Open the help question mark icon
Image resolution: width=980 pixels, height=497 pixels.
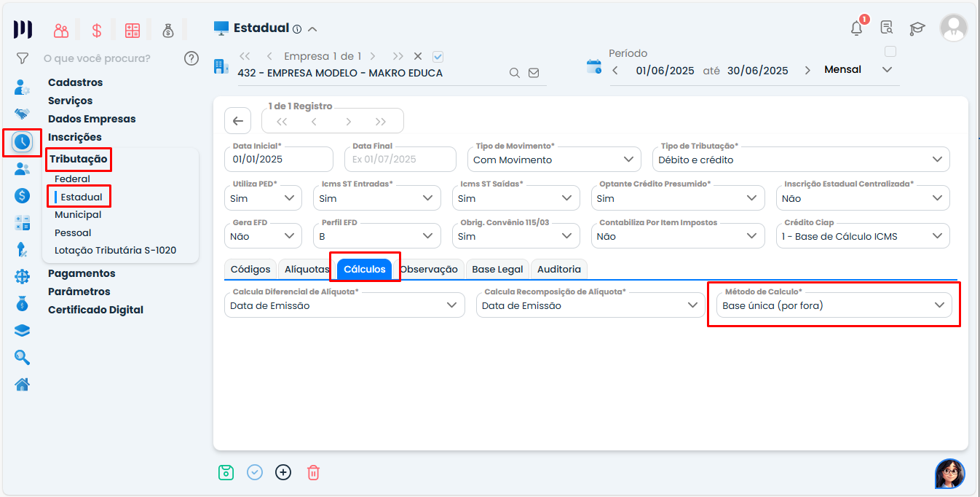coord(191,58)
